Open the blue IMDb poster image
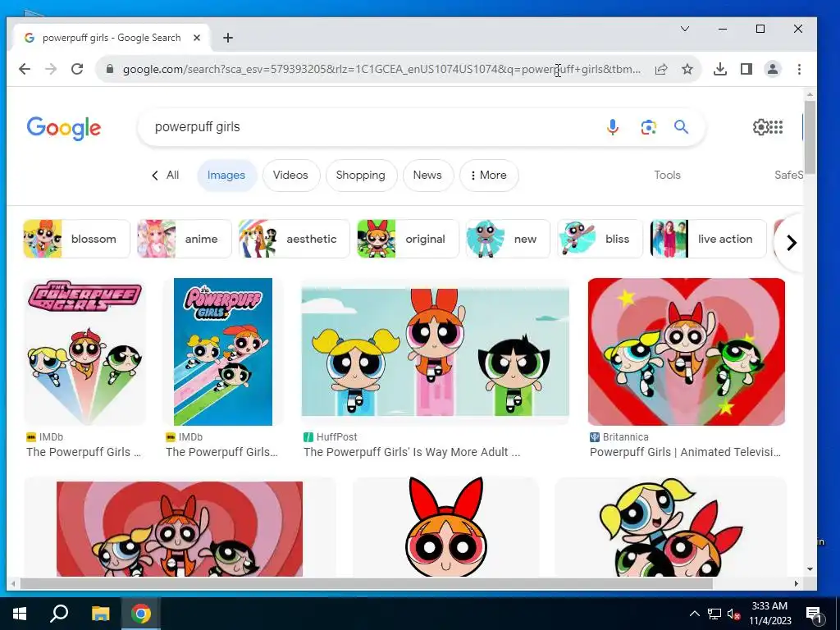The image size is (840, 630). point(223,351)
